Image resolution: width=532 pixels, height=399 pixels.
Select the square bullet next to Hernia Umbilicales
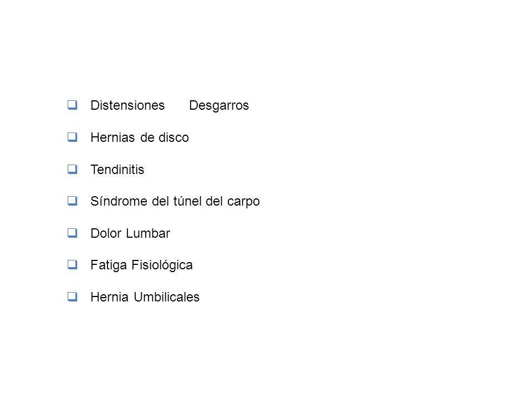pos(72,296)
